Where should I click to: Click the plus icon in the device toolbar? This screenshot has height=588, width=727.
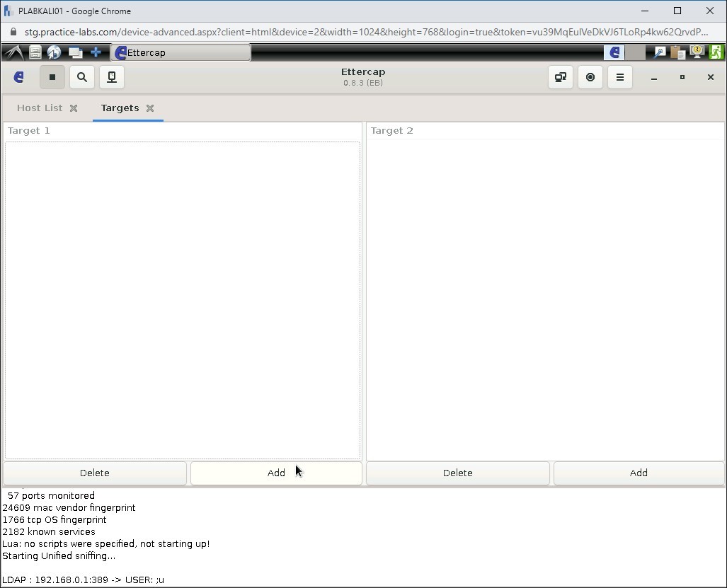pos(96,52)
